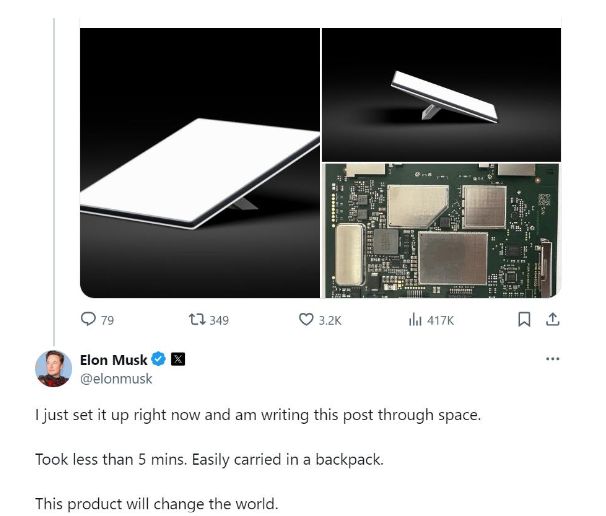Click the @elonmusk handle
Viewport: 606px width, 516px height.
click(116, 379)
